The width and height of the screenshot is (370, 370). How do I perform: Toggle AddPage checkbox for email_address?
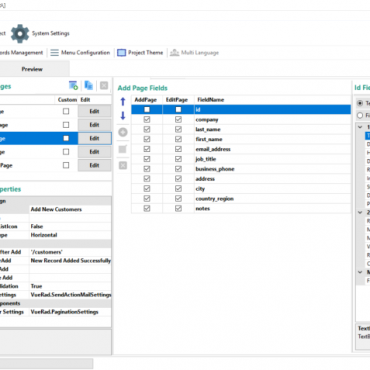pos(147,149)
